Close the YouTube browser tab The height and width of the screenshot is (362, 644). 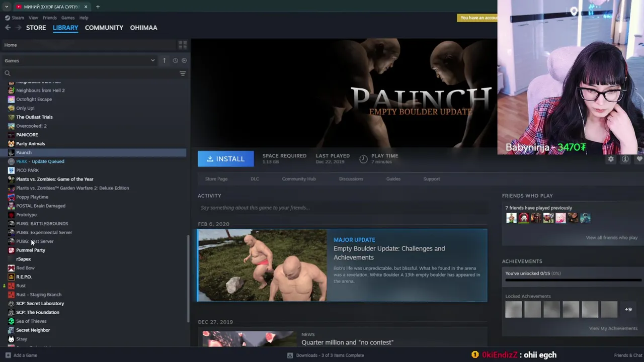(x=86, y=7)
